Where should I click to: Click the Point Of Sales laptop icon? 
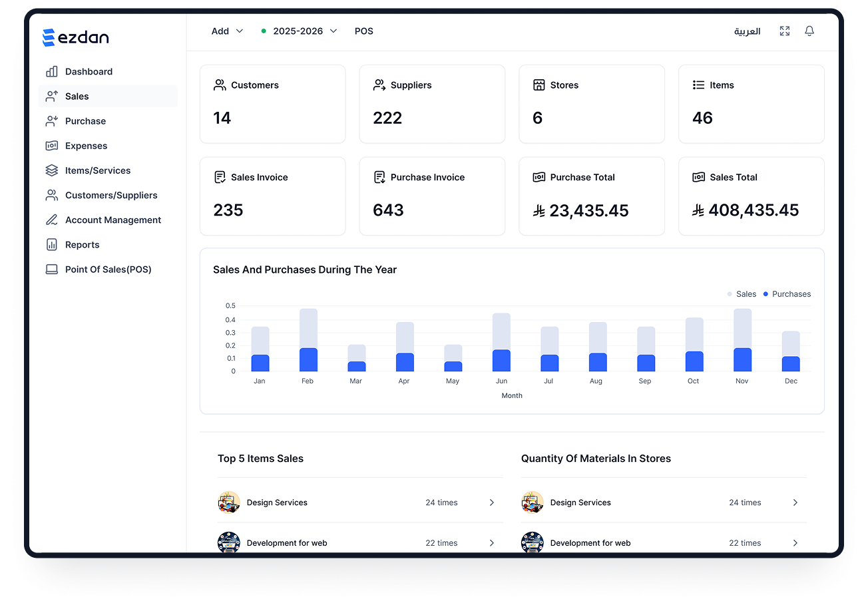51,270
